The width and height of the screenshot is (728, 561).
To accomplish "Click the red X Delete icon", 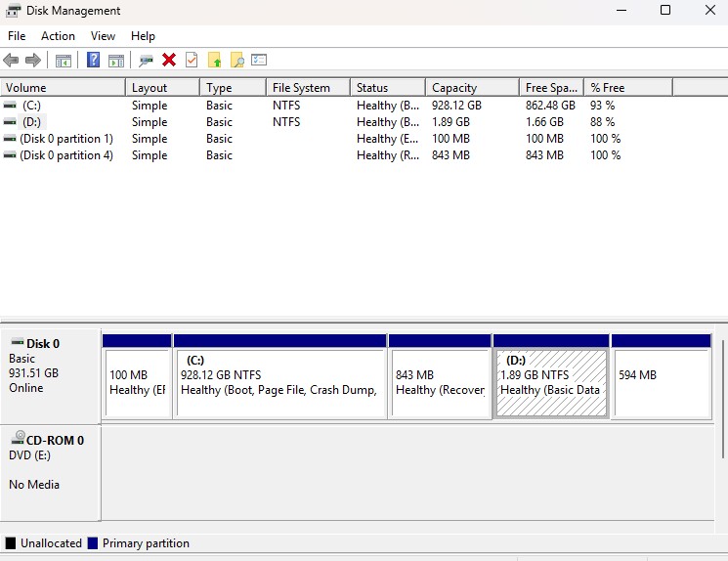I will (169, 61).
